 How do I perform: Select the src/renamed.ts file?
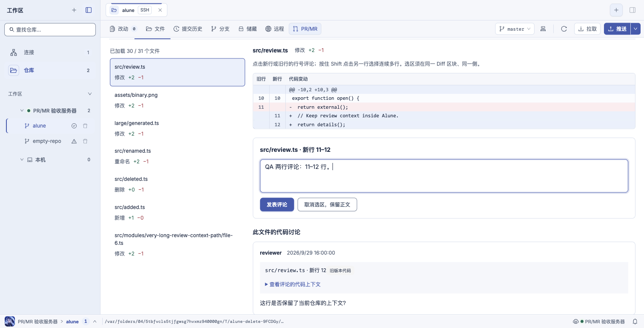click(177, 156)
